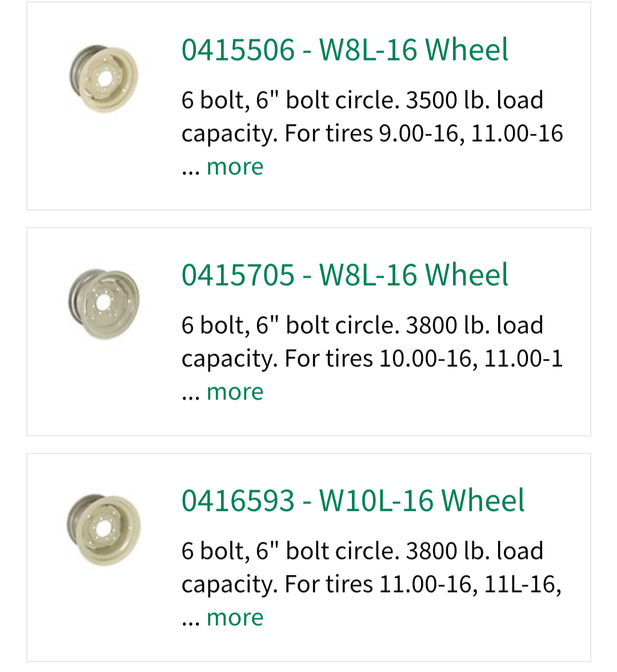Click W8L-16 Wheel name beside 0415506
This screenshot has height=672, width=617.
pyautogui.click(x=414, y=50)
